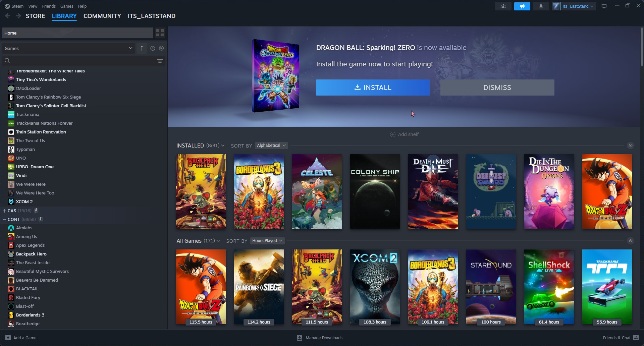Switch to the COMMUNITY tab
The height and width of the screenshot is (346, 644).
(102, 16)
